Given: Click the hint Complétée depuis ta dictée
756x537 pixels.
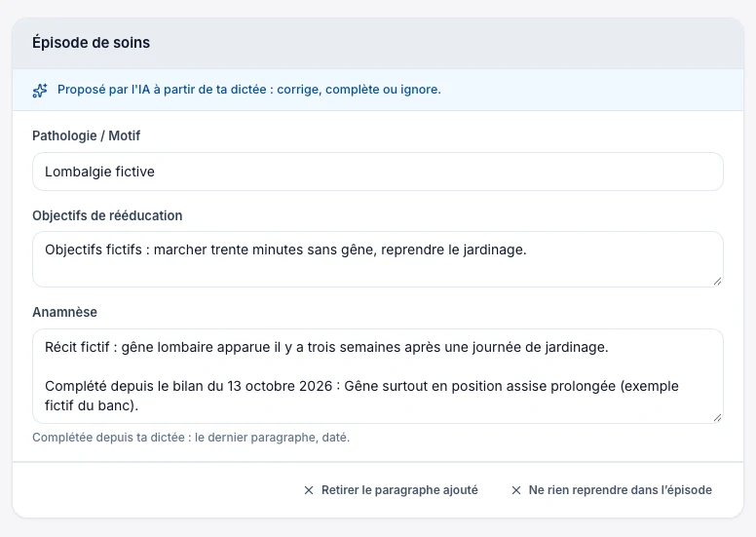Looking at the screenshot, I should (x=191, y=438).
